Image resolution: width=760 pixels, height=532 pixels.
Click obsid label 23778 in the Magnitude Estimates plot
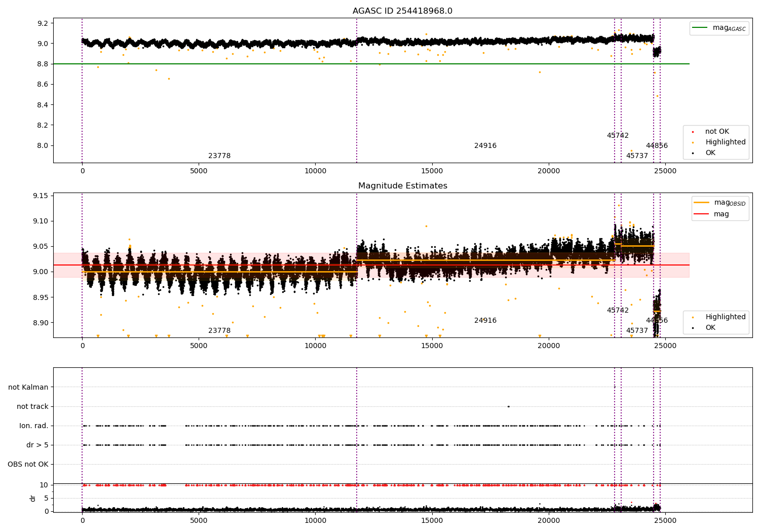pos(219,331)
